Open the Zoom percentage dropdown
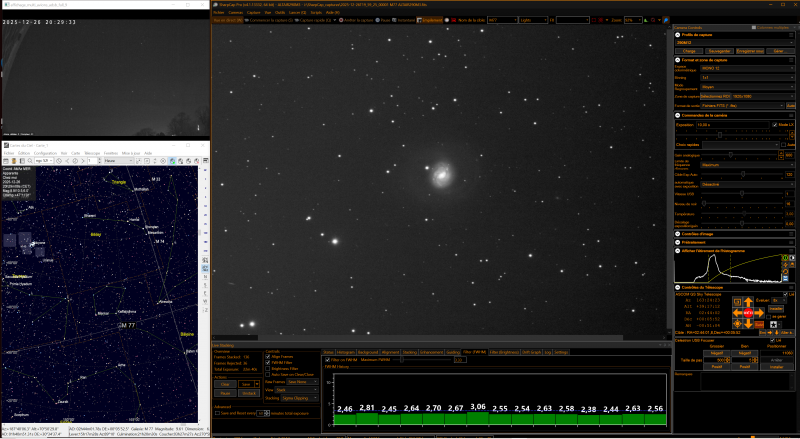Image resolution: width=800 pixels, height=439 pixels. pos(632,20)
